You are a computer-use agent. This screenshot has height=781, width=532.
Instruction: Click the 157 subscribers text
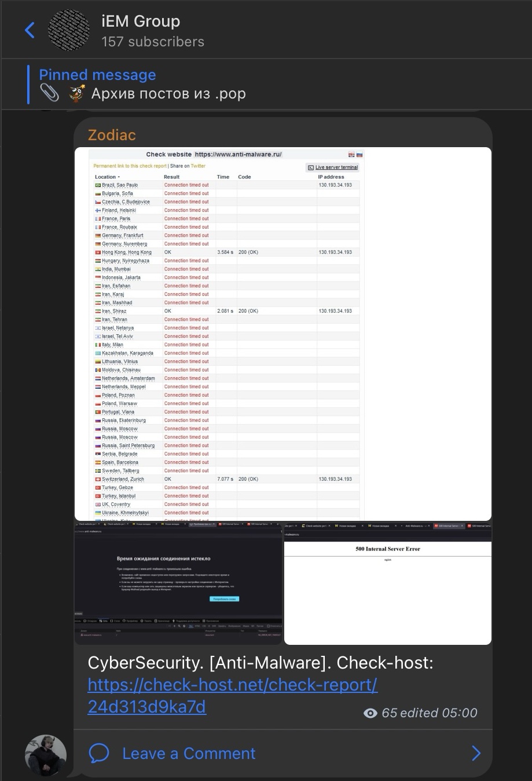[x=153, y=42]
